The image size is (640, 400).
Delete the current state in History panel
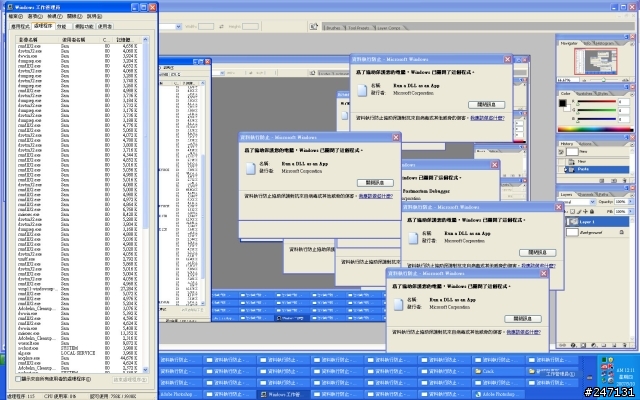pos(625,180)
